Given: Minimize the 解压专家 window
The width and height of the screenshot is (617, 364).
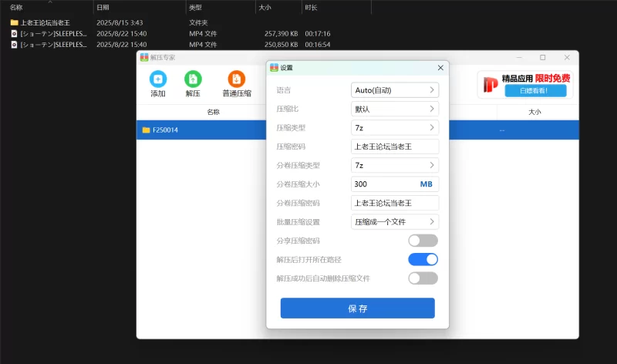Looking at the screenshot, I should (x=519, y=57).
